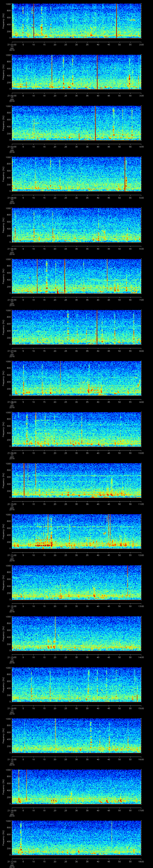Open the spectrogram panel beginning 21:04:00
The image size is (153, 868).
(77, 174)
